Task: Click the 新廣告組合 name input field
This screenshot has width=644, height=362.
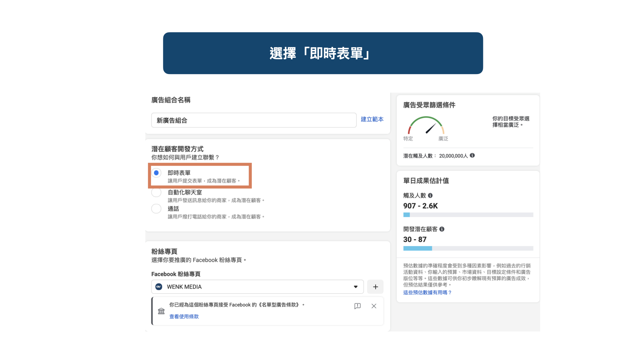Action: 254,120
